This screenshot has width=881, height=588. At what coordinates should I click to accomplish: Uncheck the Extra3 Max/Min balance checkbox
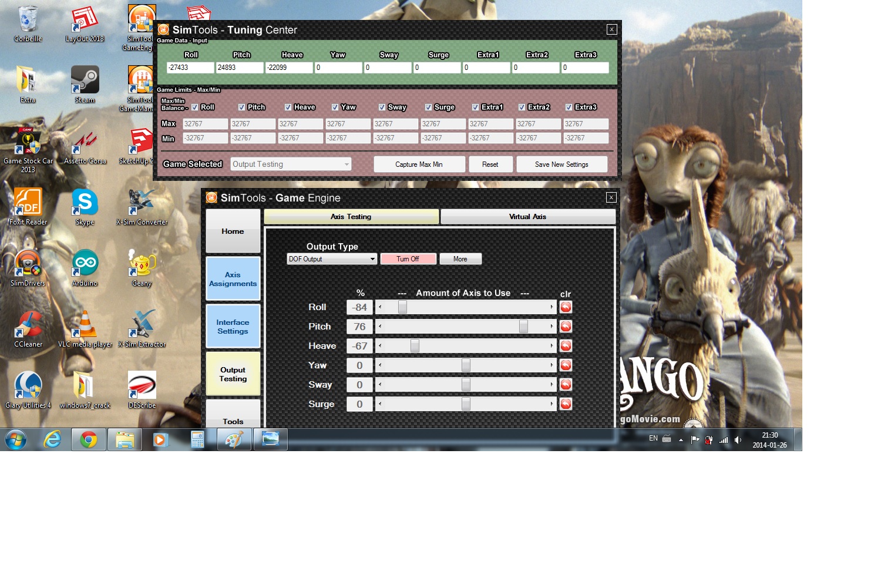(569, 107)
